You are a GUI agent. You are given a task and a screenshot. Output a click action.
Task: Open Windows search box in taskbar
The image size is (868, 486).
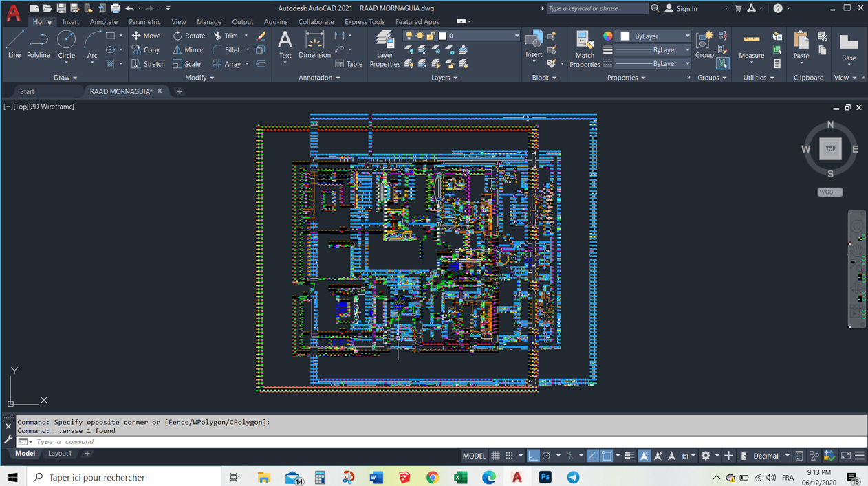[x=124, y=477]
